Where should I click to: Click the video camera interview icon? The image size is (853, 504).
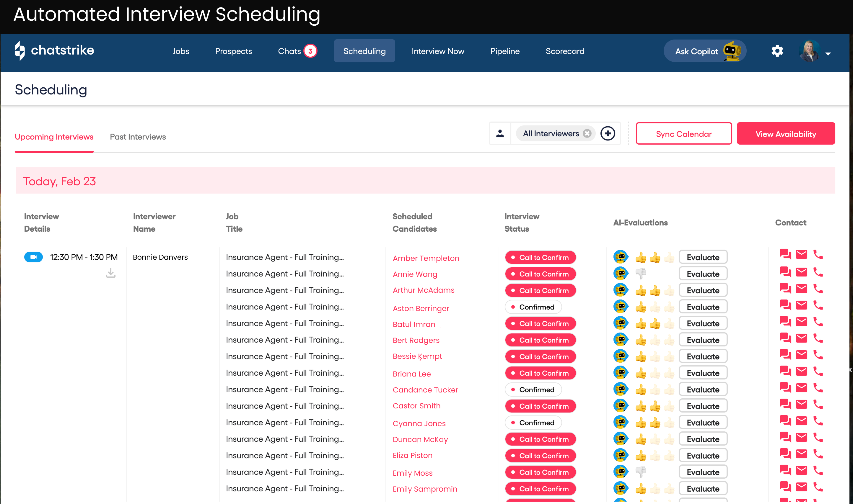33,257
